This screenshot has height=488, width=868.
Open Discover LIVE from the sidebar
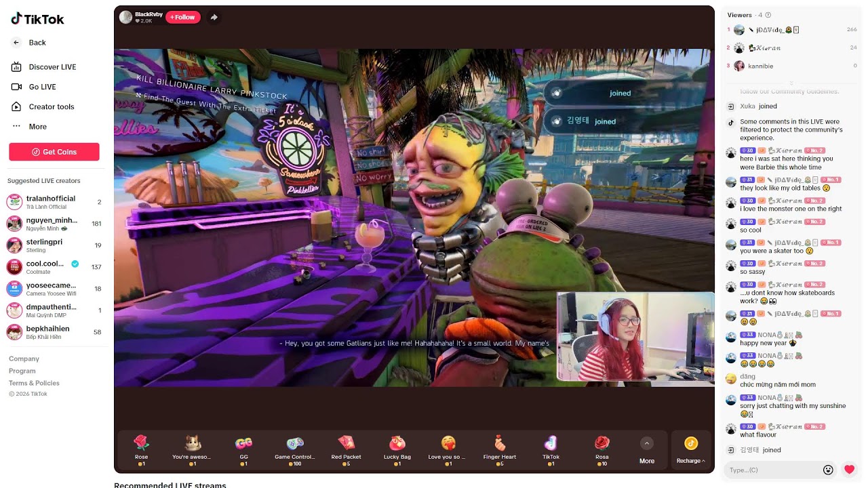coord(43,67)
